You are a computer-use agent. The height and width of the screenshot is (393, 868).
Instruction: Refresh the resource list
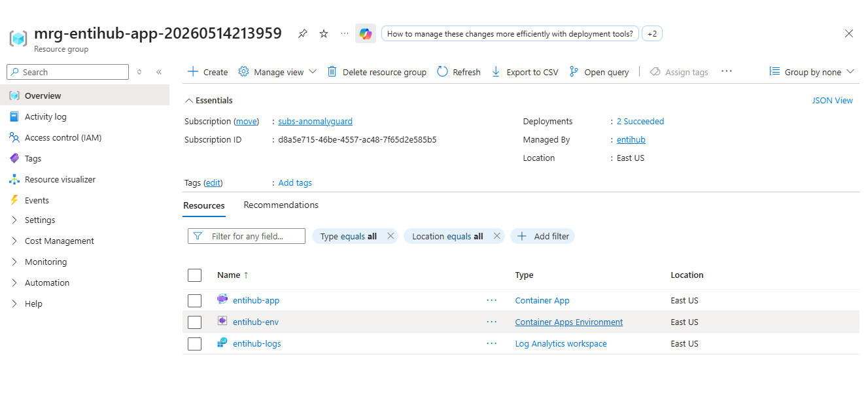(459, 72)
